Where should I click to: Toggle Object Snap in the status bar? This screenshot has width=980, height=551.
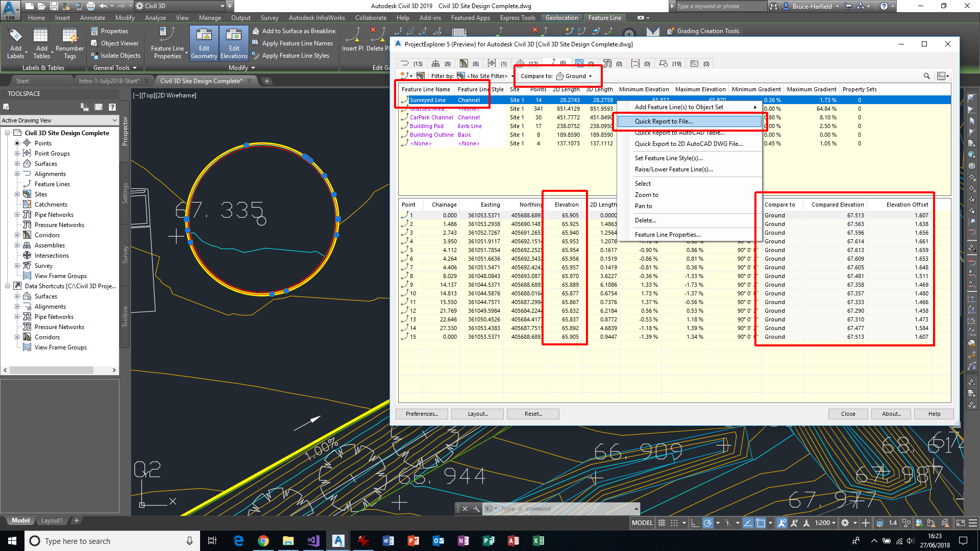(760, 523)
